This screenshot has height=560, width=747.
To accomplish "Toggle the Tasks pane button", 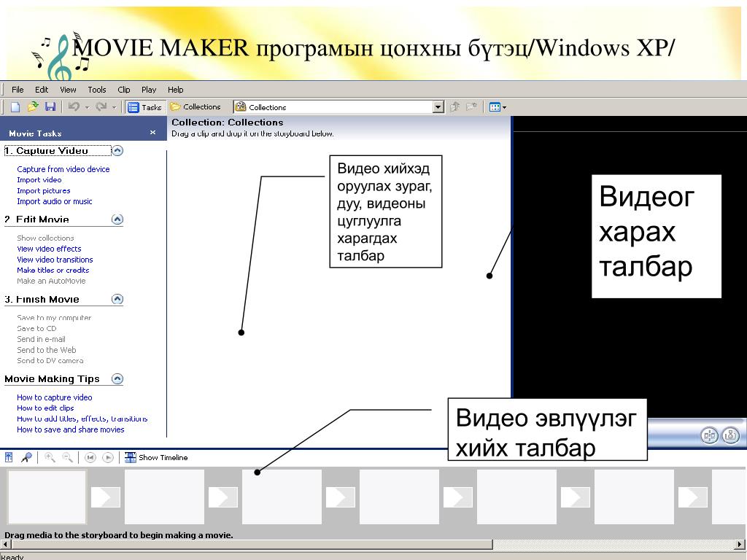I will [145, 107].
